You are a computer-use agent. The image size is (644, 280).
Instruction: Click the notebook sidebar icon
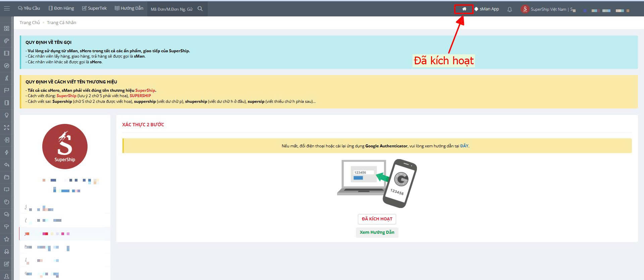(6, 103)
